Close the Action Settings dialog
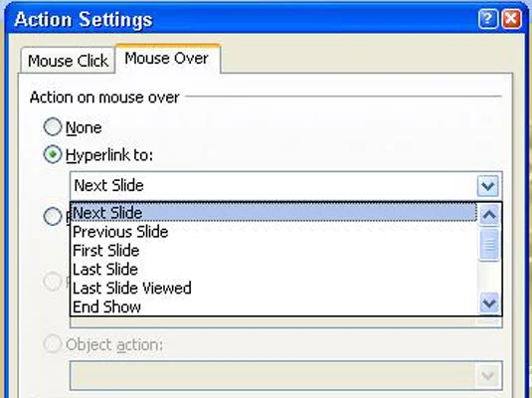Viewport: 532px width, 398px height. point(511,19)
